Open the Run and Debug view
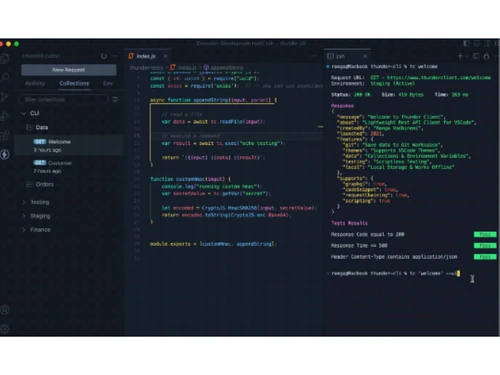500x375 pixels. click(x=4, y=116)
